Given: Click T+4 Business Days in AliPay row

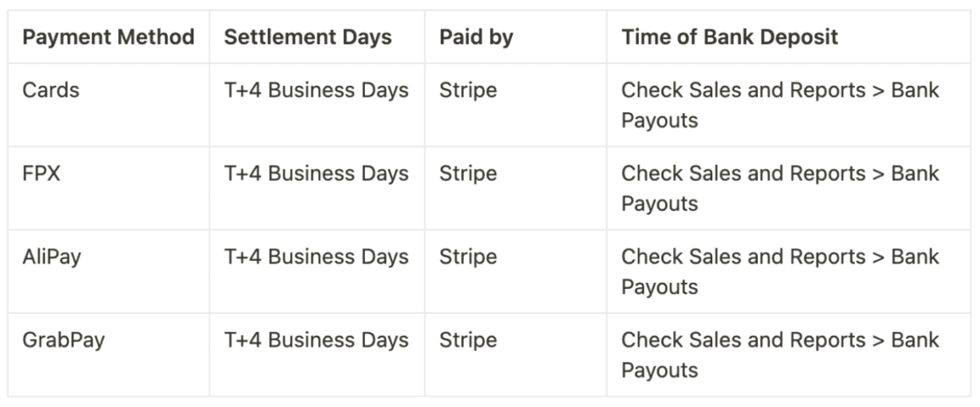Looking at the screenshot, I should tap(316, 258).
